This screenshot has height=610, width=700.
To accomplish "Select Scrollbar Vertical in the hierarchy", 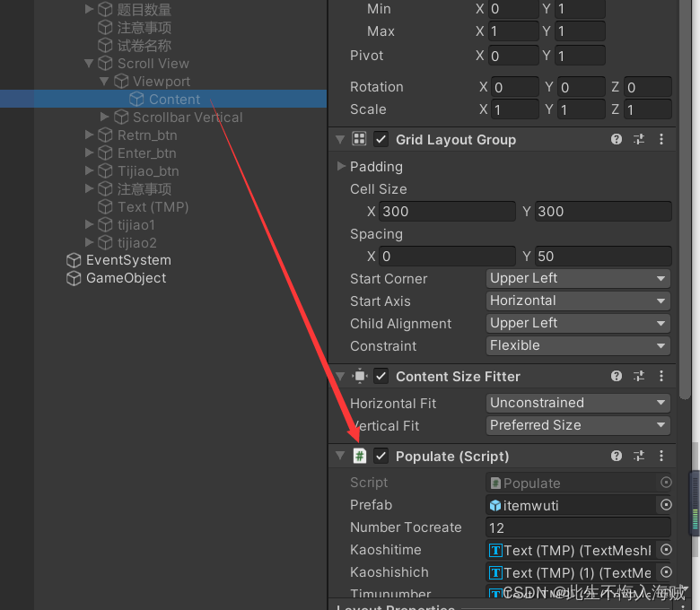I will [x=188, y=118].
